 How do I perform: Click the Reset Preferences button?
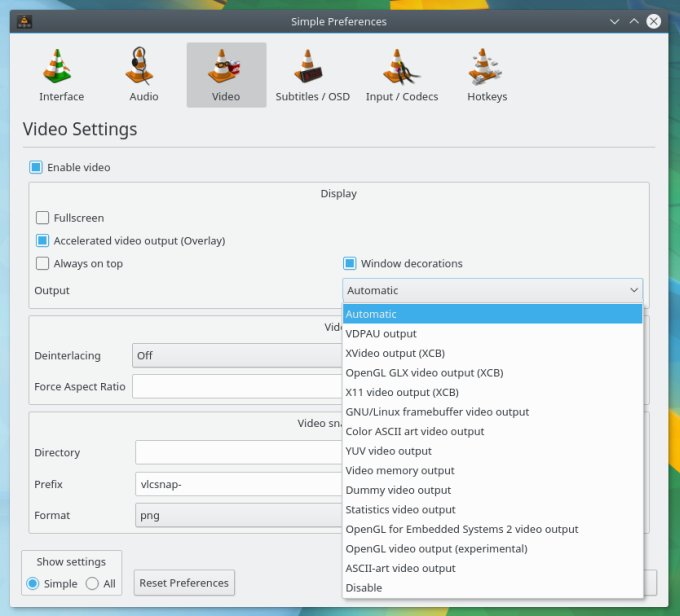[184, 583]
